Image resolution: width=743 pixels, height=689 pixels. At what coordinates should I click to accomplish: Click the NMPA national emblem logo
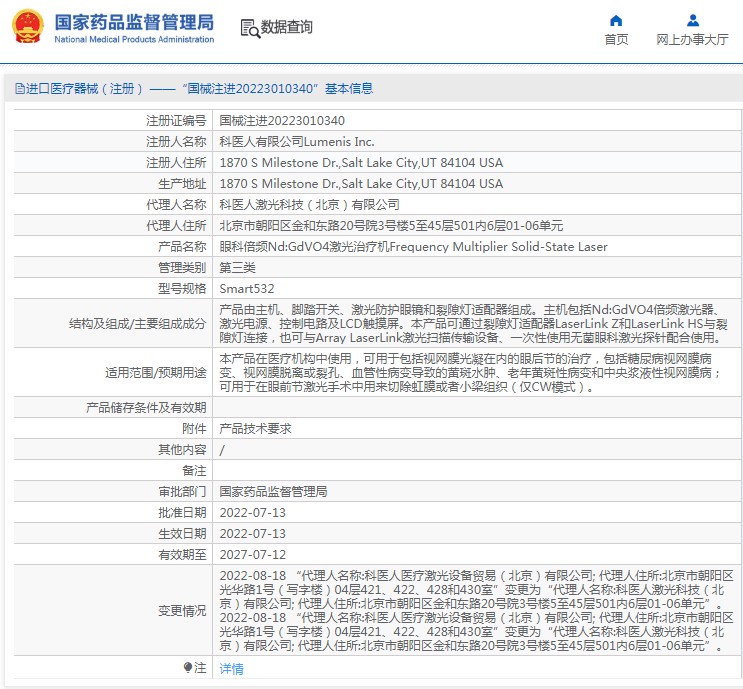(28, 27)
